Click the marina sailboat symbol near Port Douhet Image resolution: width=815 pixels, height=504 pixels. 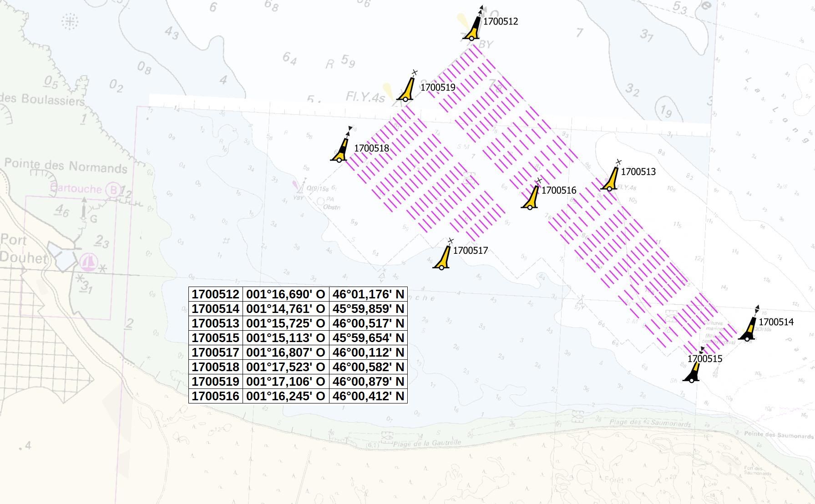pyautogui.click(x=89, y=261)
